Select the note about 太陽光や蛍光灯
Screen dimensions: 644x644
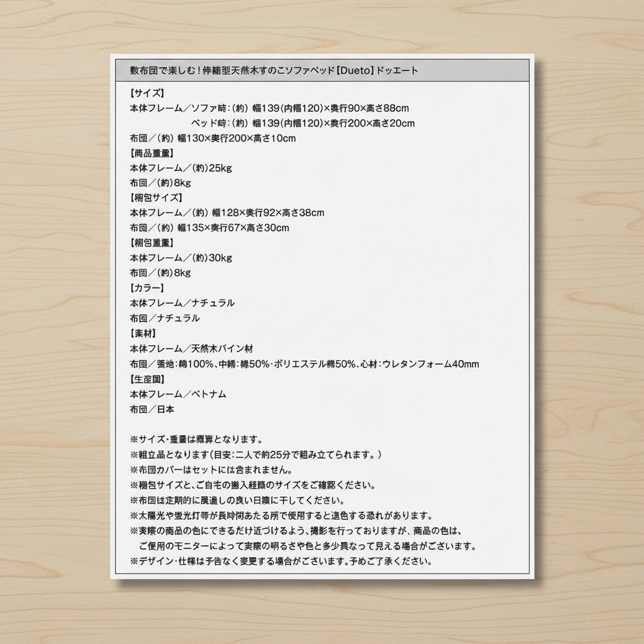tap(281, 516)
